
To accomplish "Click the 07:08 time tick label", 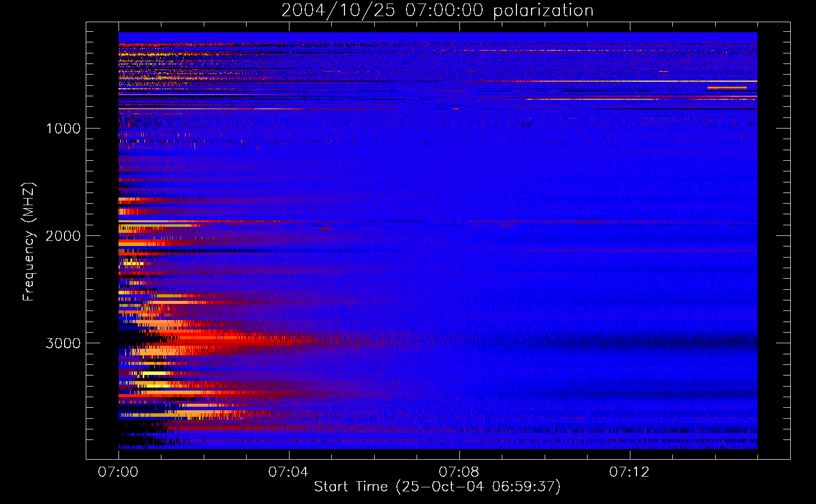I will click(459, 472).
